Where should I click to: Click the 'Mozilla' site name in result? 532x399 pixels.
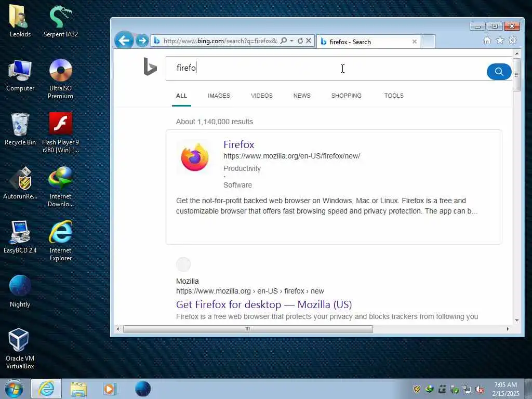(x=187, y=281)
